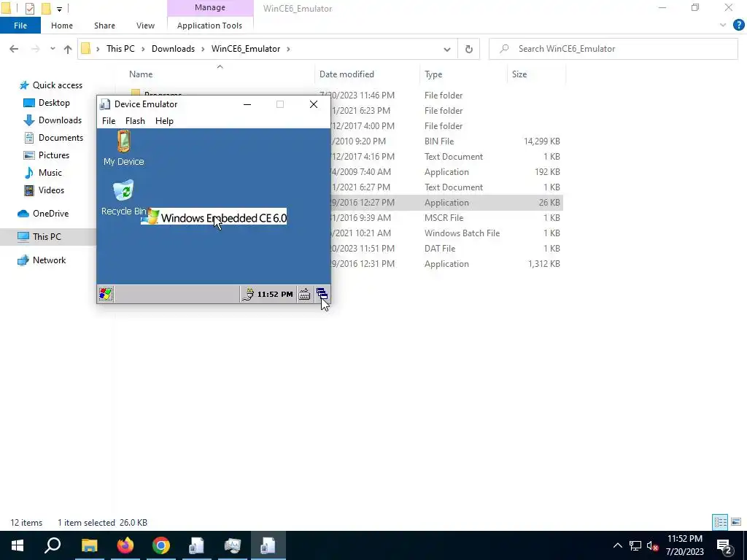Sort by Size column header
Viewport: 747px width, 560px height.
click(x=519, y=74)
